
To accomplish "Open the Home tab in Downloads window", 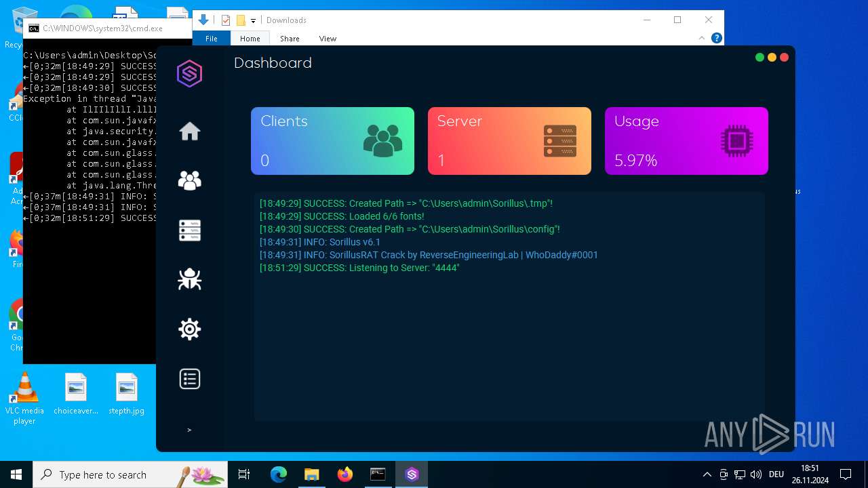I will point(250,39).
